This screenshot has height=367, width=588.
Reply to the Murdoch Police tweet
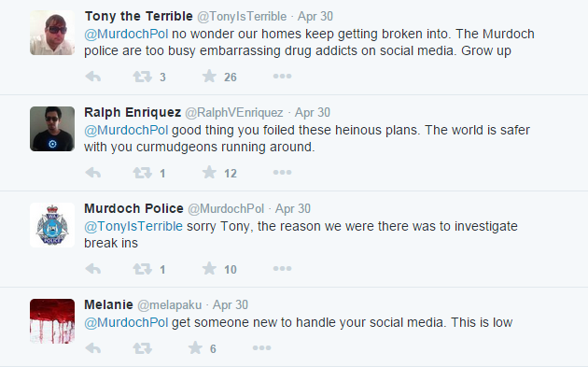click(x=93, y=269)
